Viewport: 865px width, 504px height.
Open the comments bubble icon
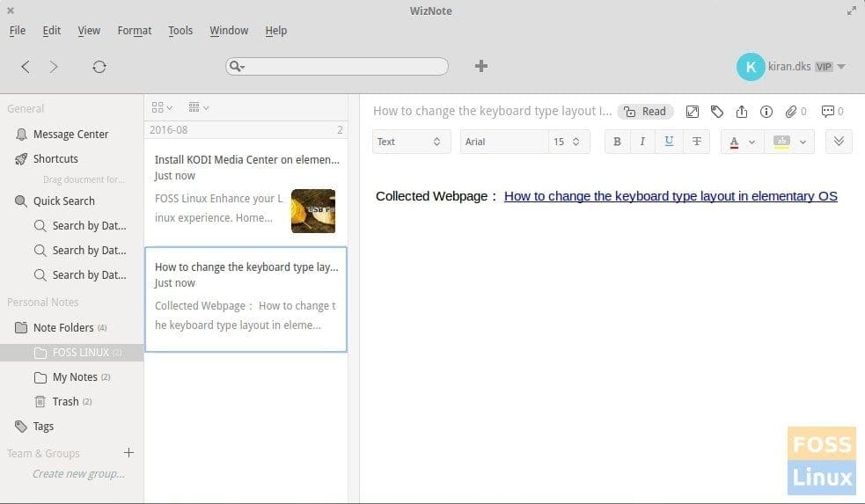point(827,112)
